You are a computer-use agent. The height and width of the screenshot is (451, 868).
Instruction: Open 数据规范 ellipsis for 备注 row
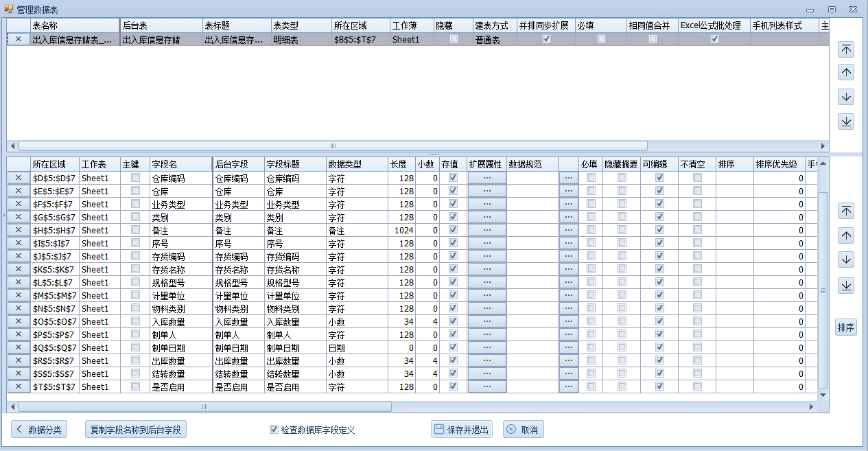[x=568, y=230]
